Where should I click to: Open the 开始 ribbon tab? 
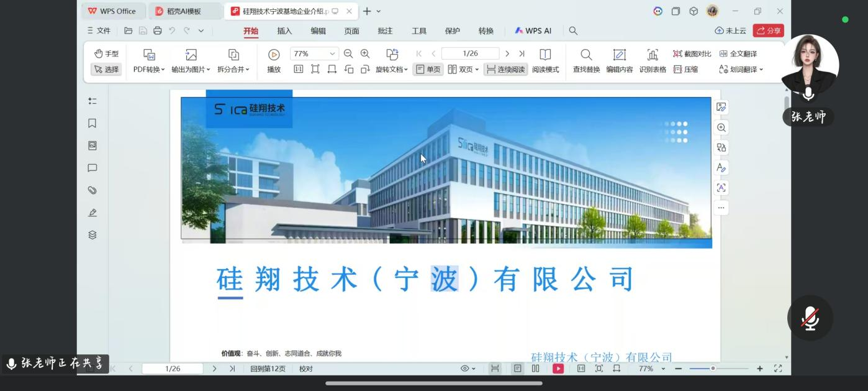click(251, 31)
